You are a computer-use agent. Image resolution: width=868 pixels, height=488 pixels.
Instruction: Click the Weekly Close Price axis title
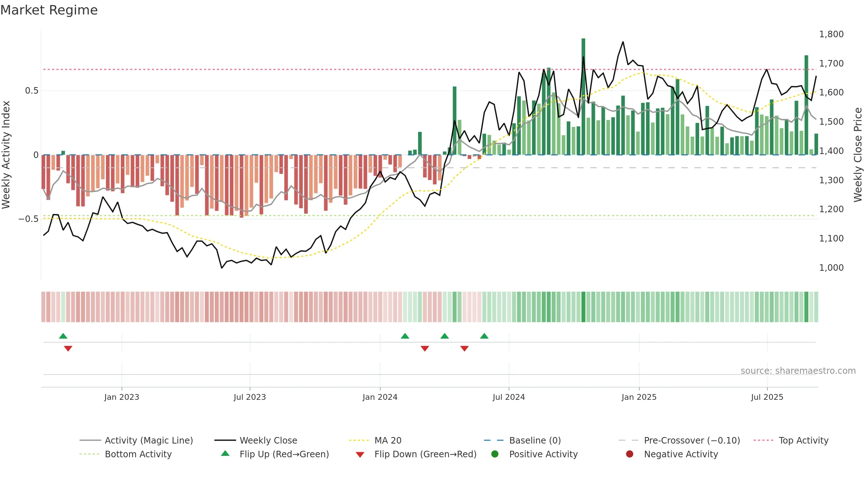coord(858,155)
